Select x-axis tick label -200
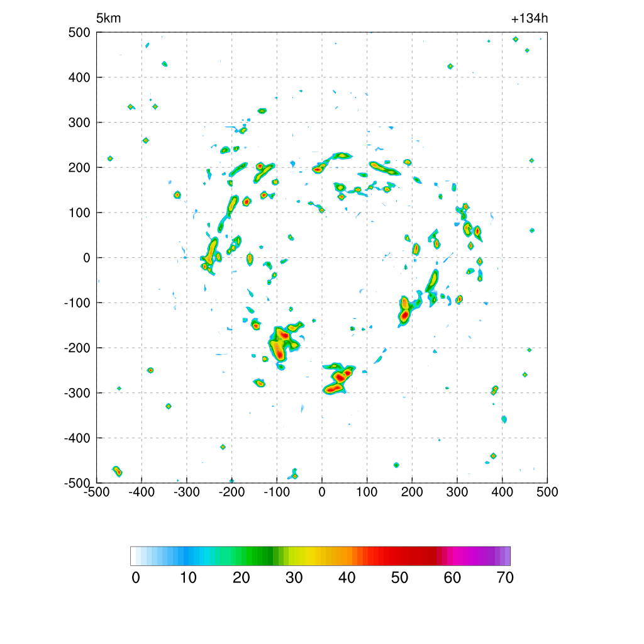 click(x=231, y=492)
